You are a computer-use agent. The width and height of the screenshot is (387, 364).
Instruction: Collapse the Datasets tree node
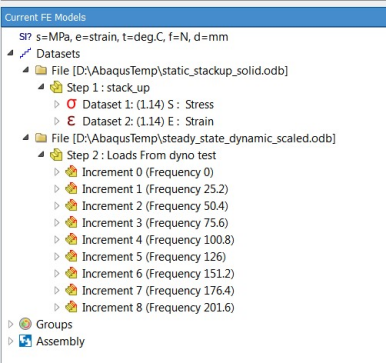click(10, 53)
